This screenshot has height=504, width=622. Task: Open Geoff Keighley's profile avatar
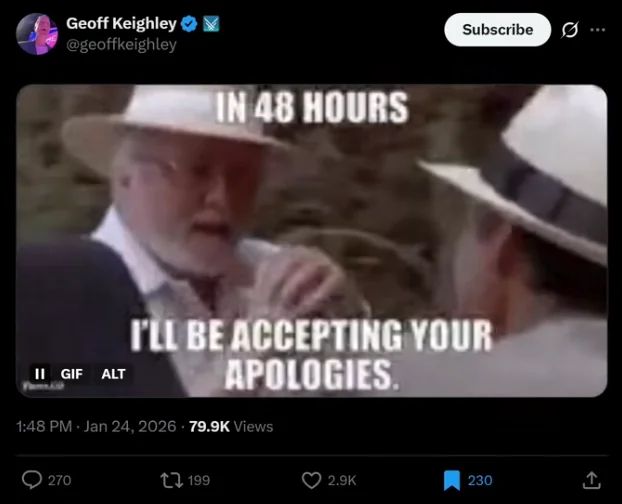pyautogui.click(x=37, y=34)
